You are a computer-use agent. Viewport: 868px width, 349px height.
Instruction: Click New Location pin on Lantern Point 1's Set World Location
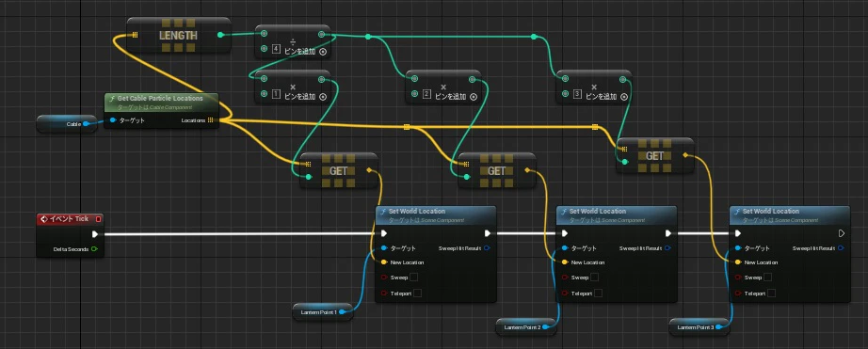click(x=384, y=262)
